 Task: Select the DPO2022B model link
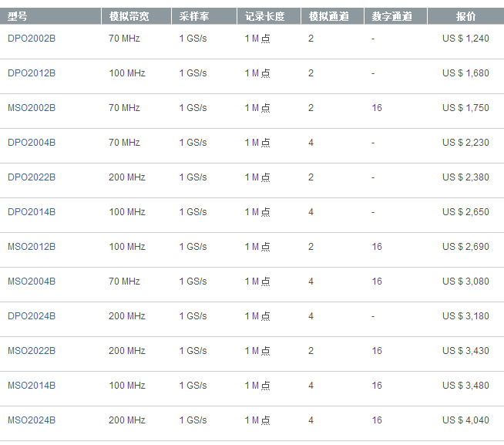[x=32, y=177]
